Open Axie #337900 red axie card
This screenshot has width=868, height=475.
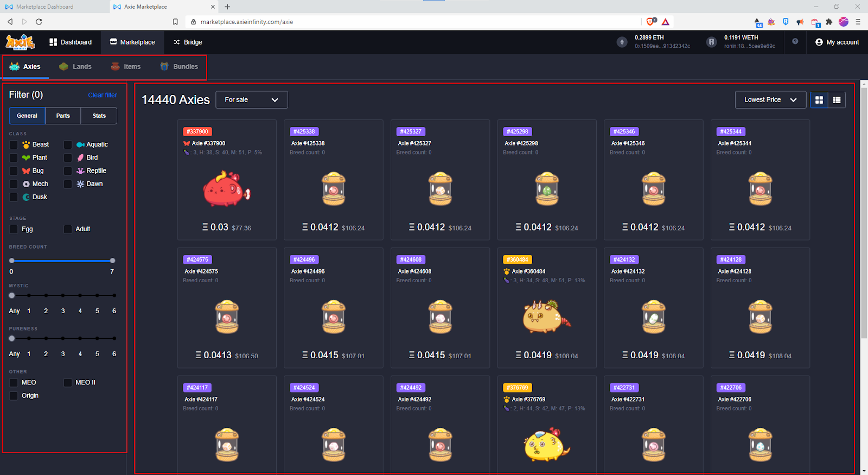(227, 180)
